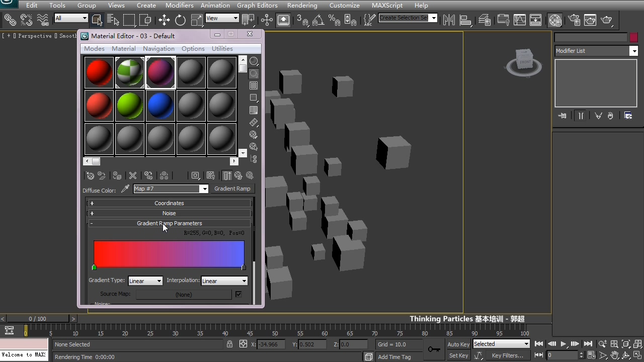Expand the Coordinates rollout

tap(170, 203)
